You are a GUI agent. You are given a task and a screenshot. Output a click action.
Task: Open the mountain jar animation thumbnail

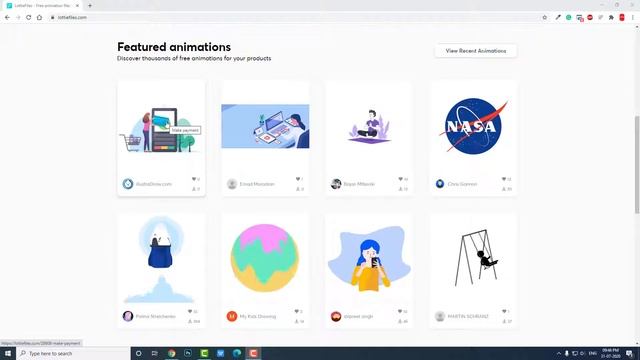pos(160,259)
